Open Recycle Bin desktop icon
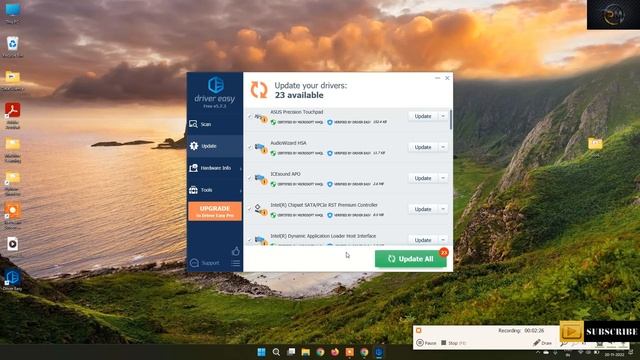The image size is (640, 360). [12, 47]
